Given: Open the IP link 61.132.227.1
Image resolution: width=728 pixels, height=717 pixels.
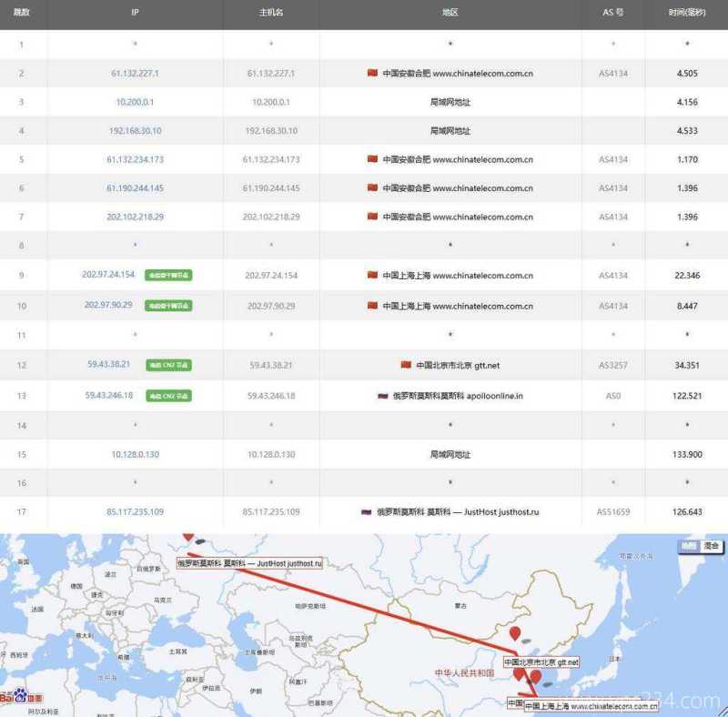Looking at the screenshot, I should pos(134,73).
